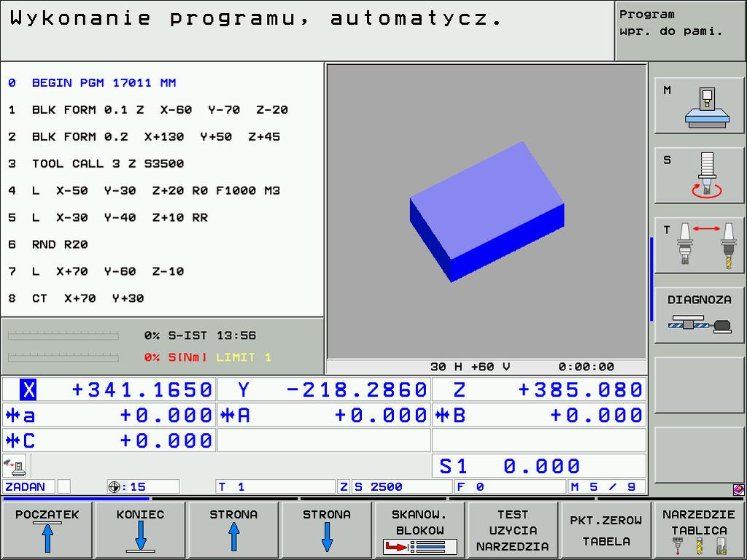Image resolution: width=747 pixels, height=560 pixels.
Task: Open PKT.ZEROW TABELA datum table
Action: [606, 530]
